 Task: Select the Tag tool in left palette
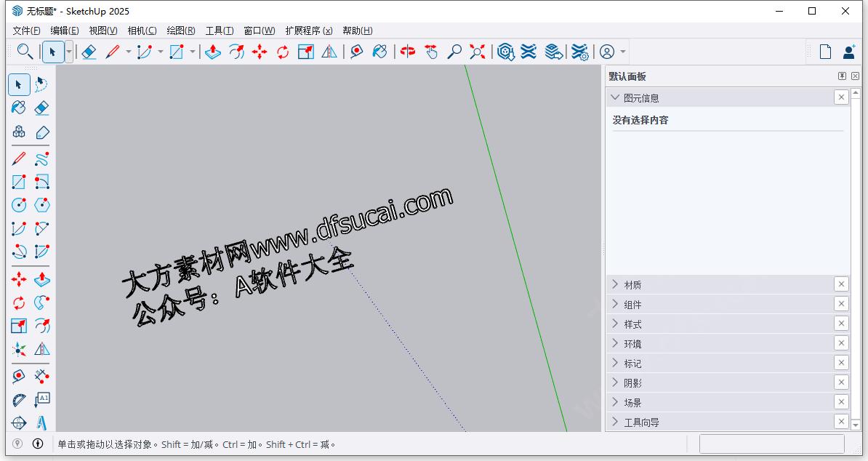click(x=42, y=132)
